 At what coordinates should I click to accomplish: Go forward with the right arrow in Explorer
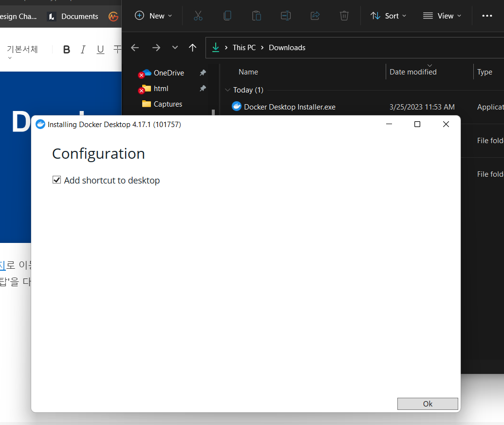click(x=156, y=48)
